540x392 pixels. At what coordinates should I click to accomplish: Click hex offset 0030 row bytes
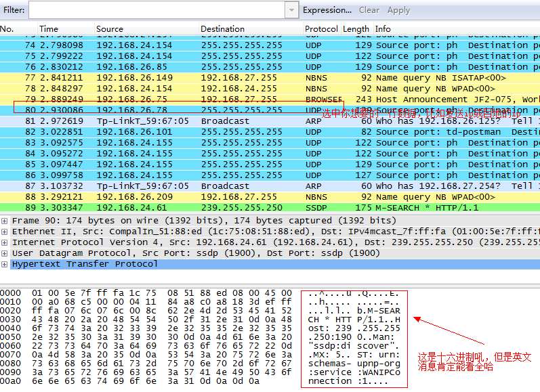pos(162,320)
